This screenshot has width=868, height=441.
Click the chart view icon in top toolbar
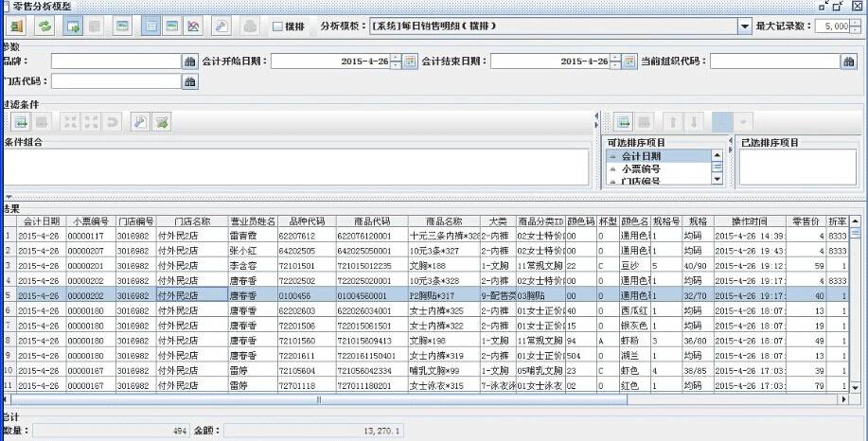click(194, 26)
